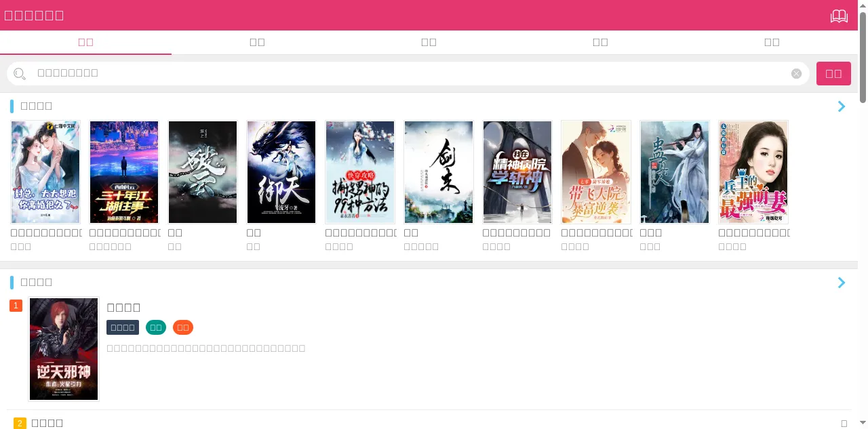Image resolution: width=868 pixels, height=429 pixels.
Task: Click the teal tag beside the 逆天邪神 cover
Action: pyautogui.click(x=156, y=327)
